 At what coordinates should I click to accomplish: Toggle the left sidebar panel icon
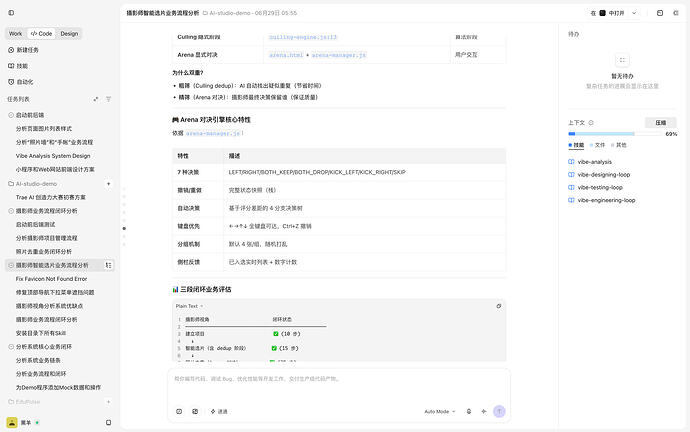coord(11,13)
